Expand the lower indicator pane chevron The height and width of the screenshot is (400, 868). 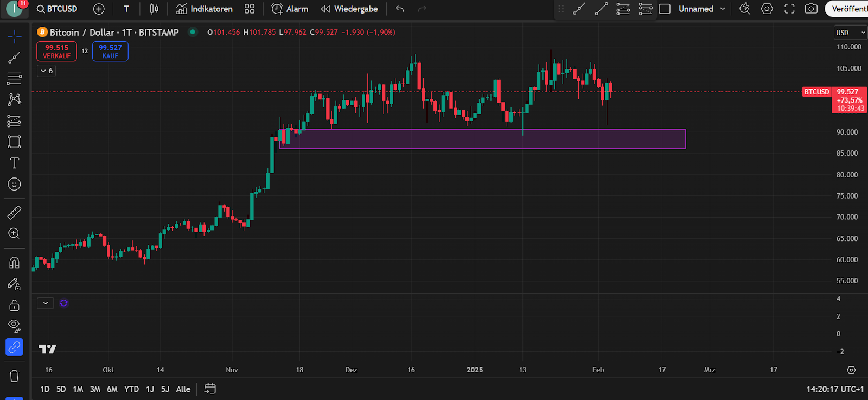[46, 303]
